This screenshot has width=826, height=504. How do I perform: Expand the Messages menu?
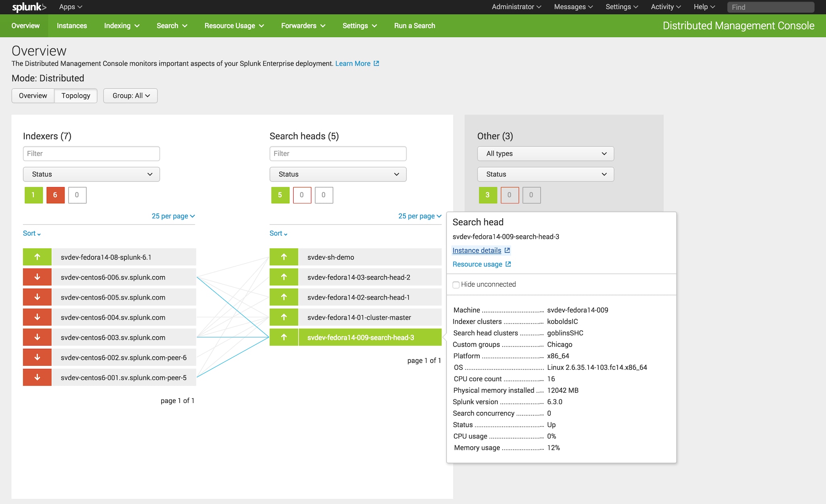coord(573,7)
